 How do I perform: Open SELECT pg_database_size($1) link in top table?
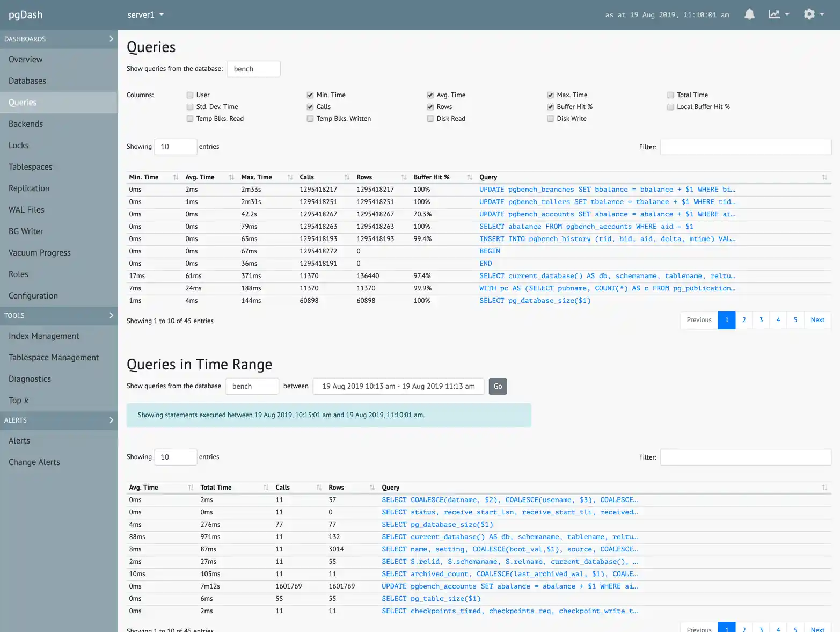[x=535, y=301]
